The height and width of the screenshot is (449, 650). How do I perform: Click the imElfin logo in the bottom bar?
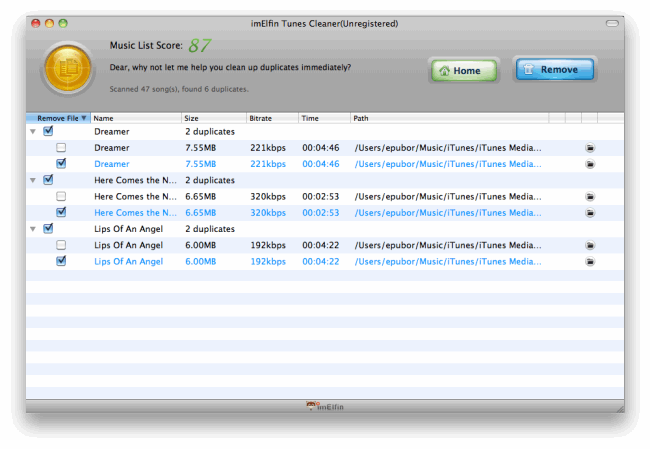[x=325, y=406]
